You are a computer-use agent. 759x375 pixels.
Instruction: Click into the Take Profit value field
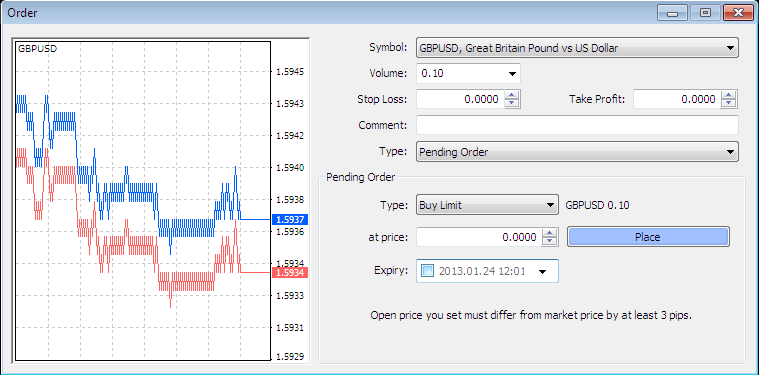(x=677, y=99)
